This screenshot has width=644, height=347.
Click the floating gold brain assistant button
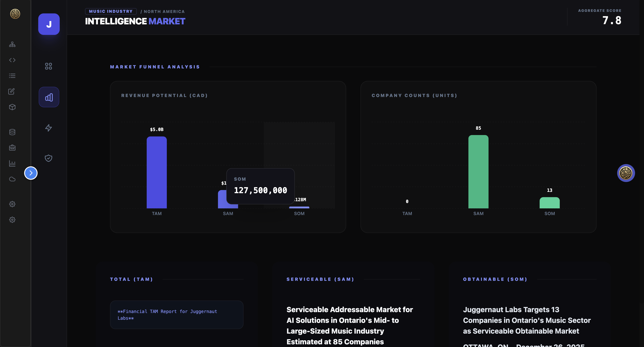[625, 173]
